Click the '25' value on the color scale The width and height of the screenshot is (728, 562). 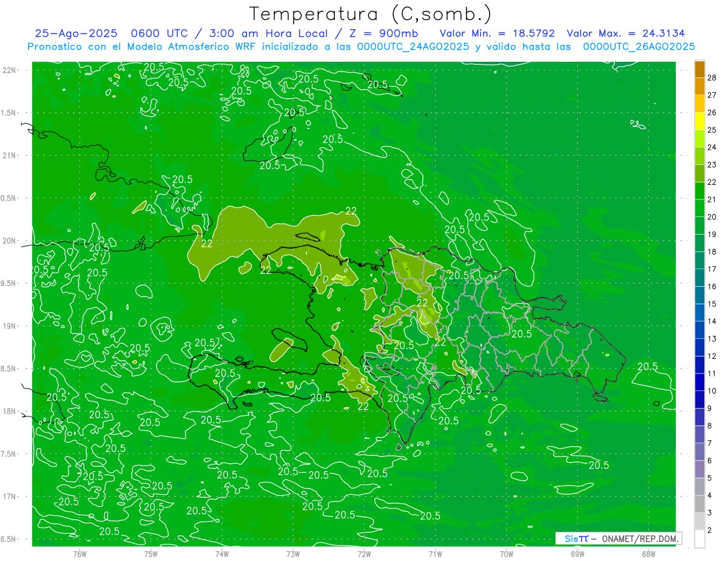click(712, 130)
